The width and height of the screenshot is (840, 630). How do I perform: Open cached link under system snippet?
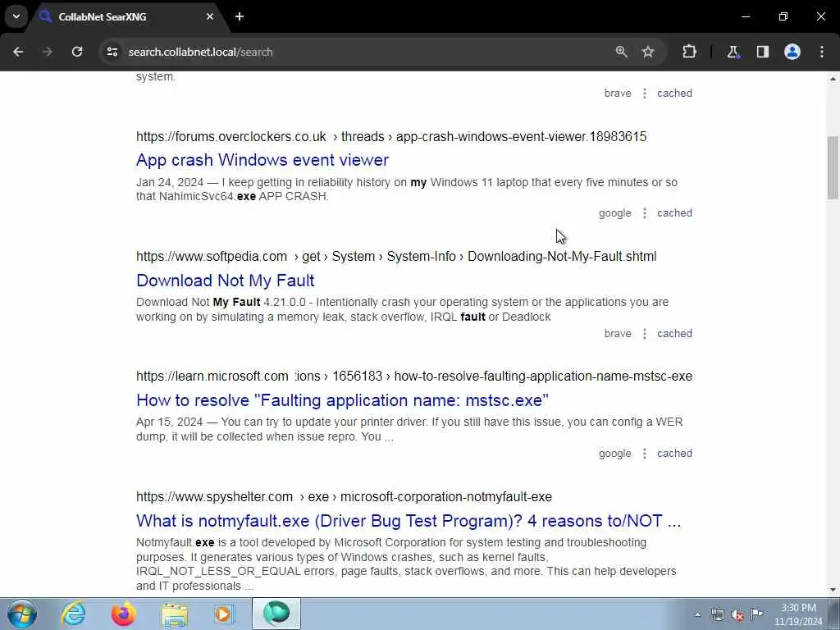pos(674,94)
